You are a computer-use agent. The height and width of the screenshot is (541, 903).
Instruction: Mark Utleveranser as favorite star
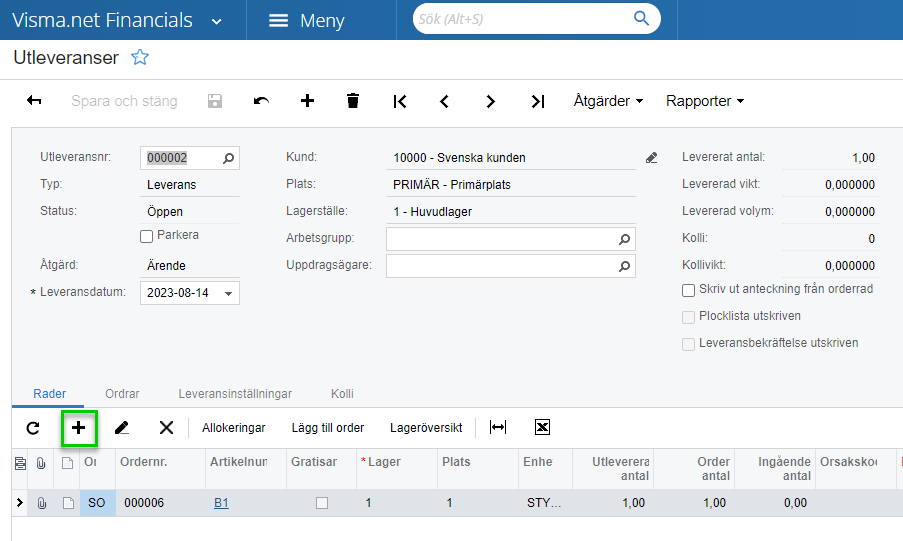pyautogui.click(x=140, y=57)
